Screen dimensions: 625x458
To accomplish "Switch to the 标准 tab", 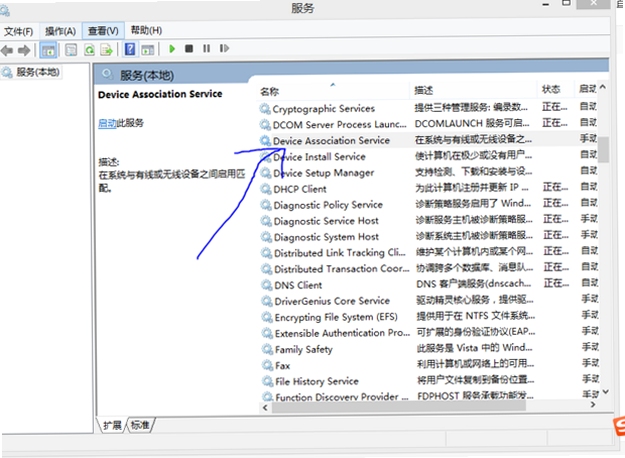I will (140, 425).
